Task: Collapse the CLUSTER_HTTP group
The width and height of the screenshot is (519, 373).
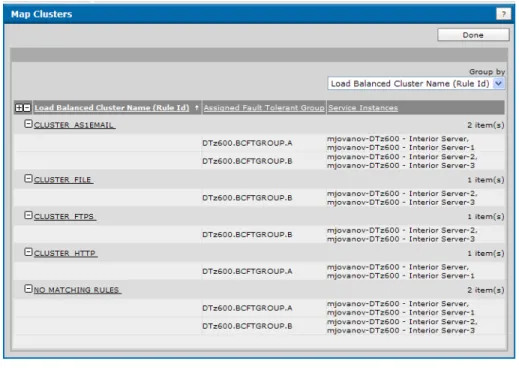Action: (x=28, y=252)
